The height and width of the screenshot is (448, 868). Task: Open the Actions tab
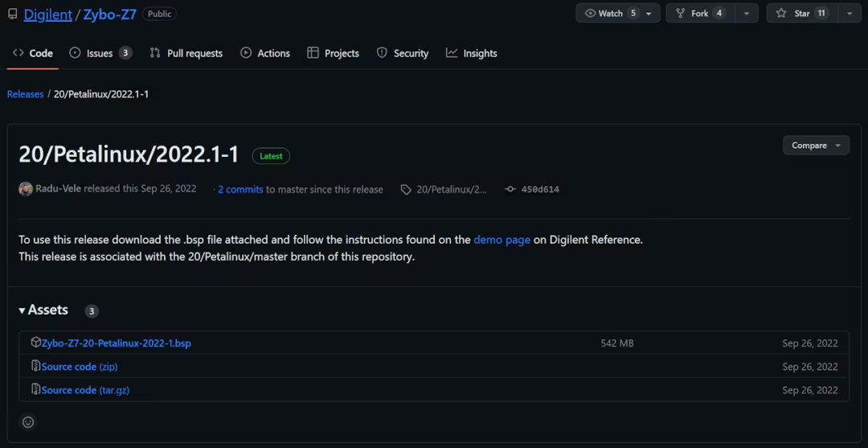tap(264, 53)
